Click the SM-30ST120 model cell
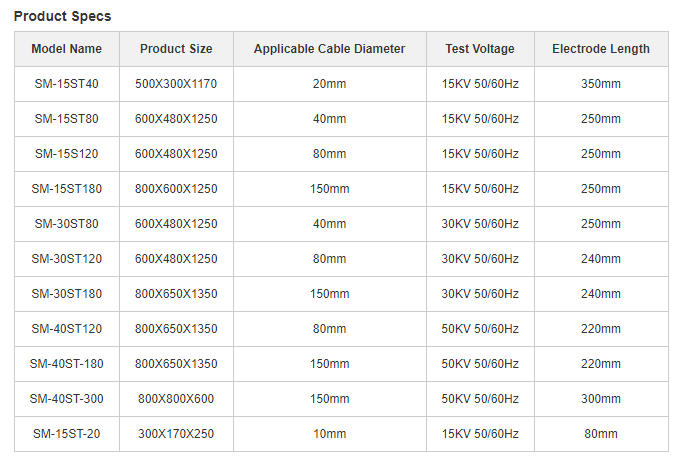Viewport: 682px width, 460px height. [67, 259]
